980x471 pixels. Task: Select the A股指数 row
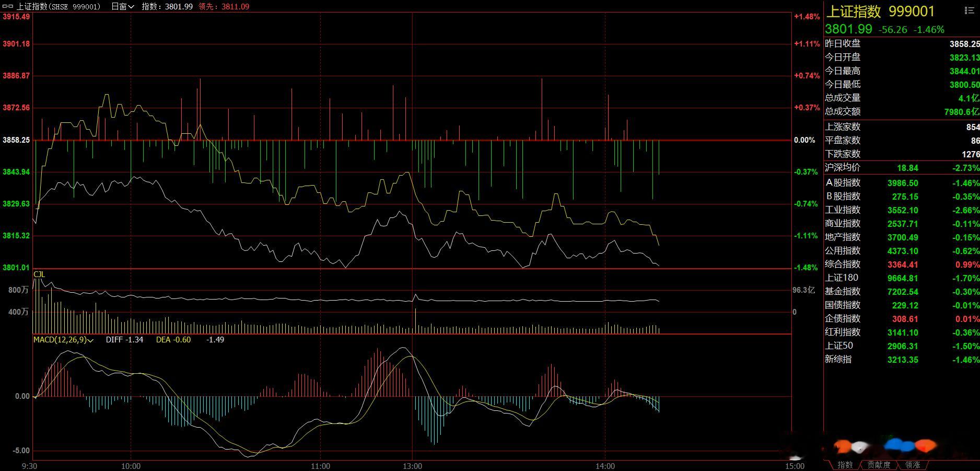click(902, 183)
